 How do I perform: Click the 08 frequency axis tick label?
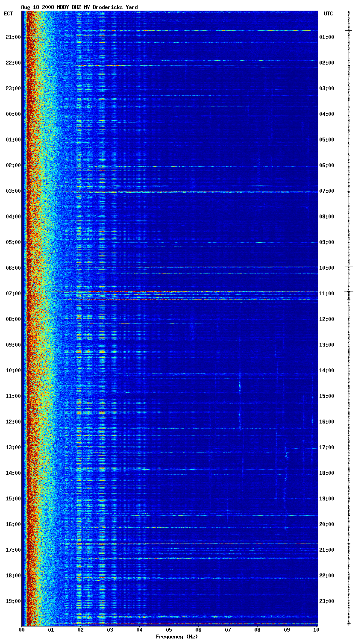pos(258,630)
